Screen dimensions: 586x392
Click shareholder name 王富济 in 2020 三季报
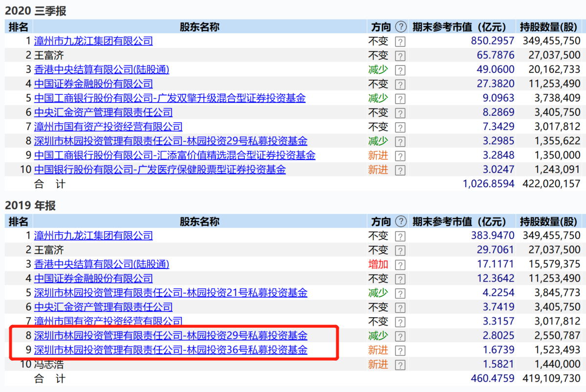coord(49,55)
